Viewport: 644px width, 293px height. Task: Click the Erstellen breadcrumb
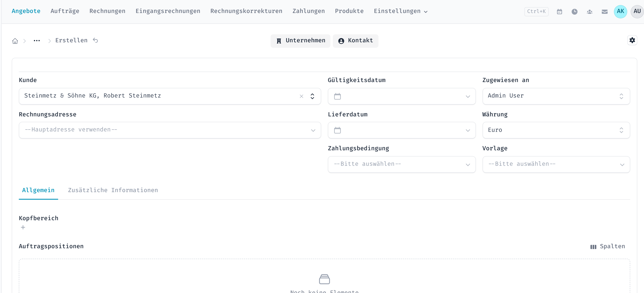71,41
